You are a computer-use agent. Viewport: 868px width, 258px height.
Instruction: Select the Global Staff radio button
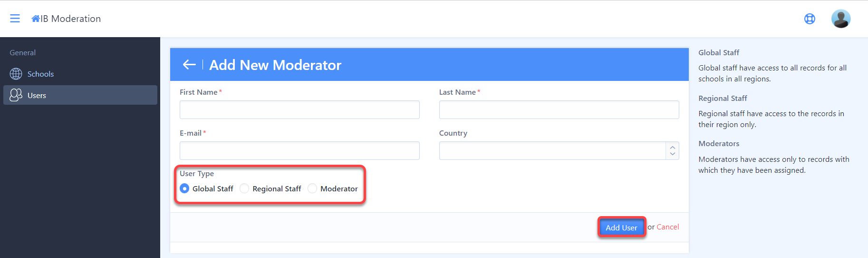(x=184, y=189)
